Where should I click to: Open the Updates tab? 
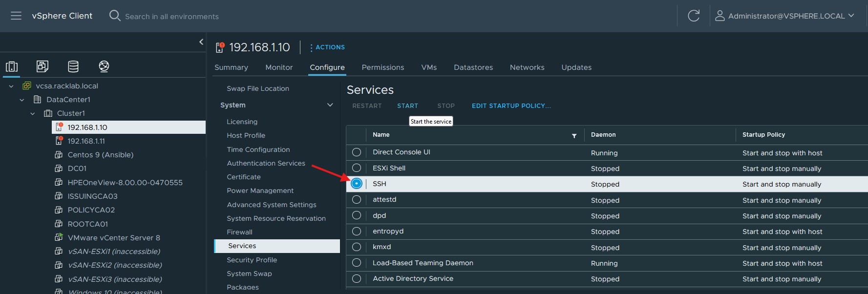tap(576, 67)
